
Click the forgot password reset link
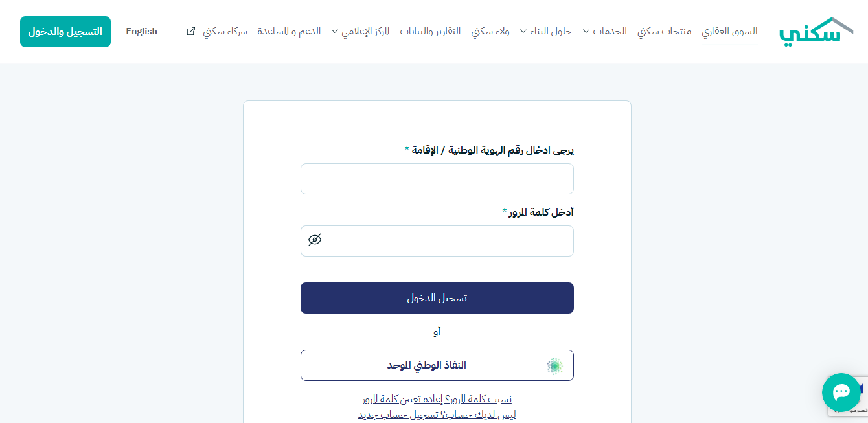(x=437, y=399)
